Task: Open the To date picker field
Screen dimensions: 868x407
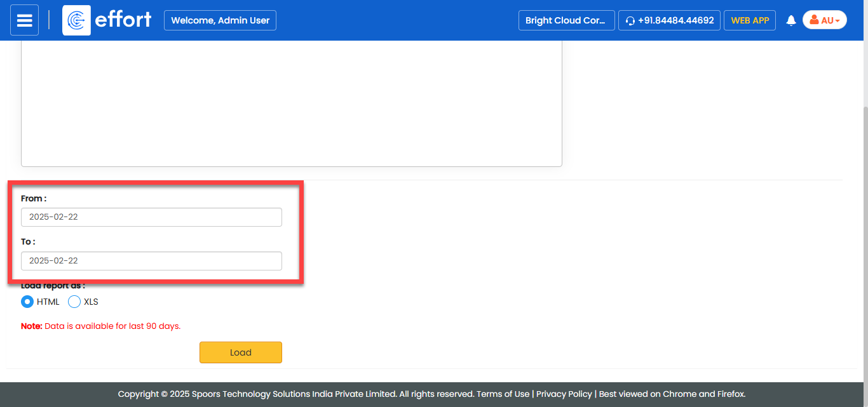Action: [151, 261]
